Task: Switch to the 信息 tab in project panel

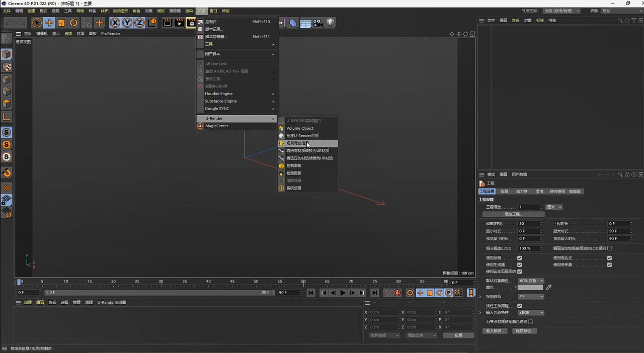Action: pyautogui.click(x=504, y=192)
